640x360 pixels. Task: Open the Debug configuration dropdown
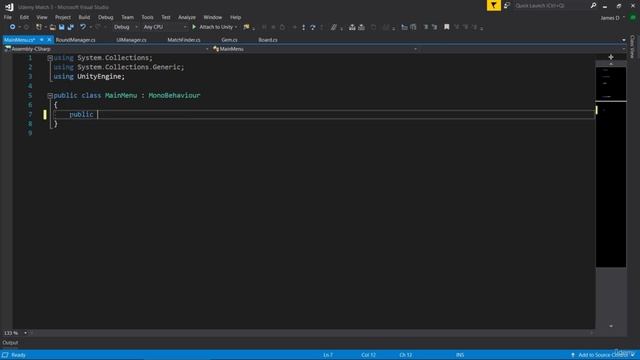click(x=125, y=27)
